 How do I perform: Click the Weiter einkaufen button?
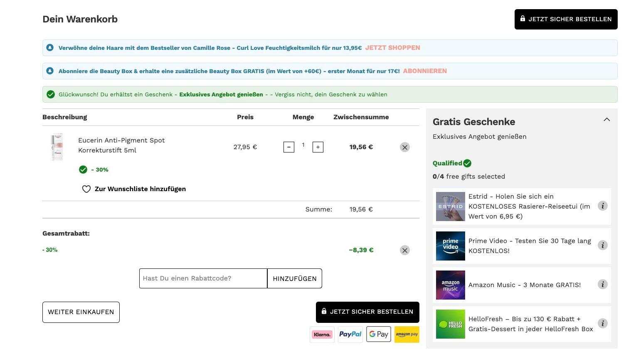(81, 312)
